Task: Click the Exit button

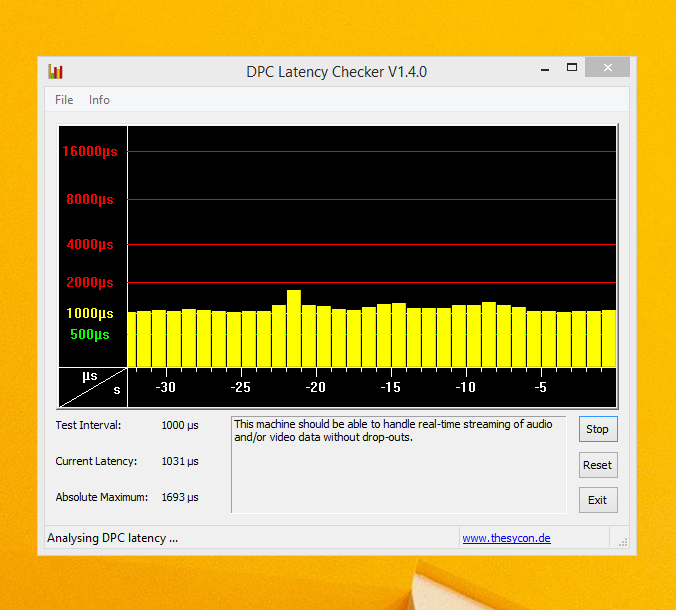Action: click(x=597, y=500)
